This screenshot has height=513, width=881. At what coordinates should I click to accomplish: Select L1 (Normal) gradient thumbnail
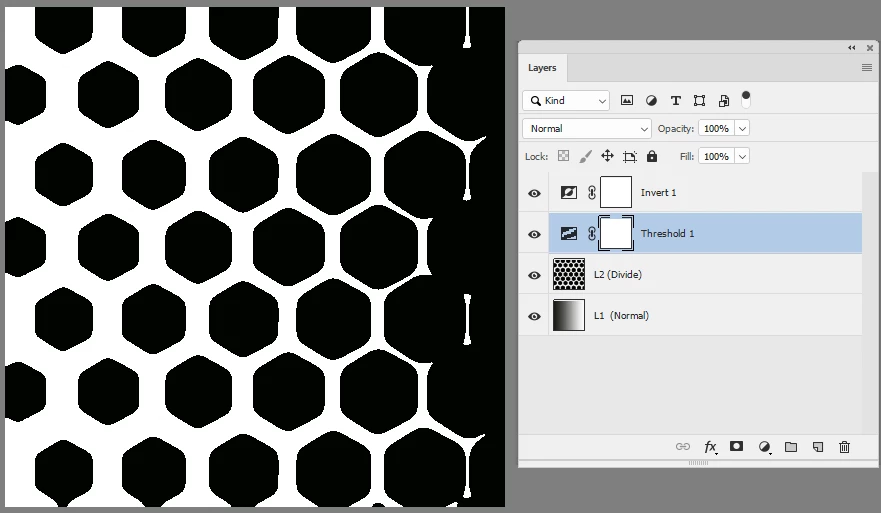[x=569, y=315]
